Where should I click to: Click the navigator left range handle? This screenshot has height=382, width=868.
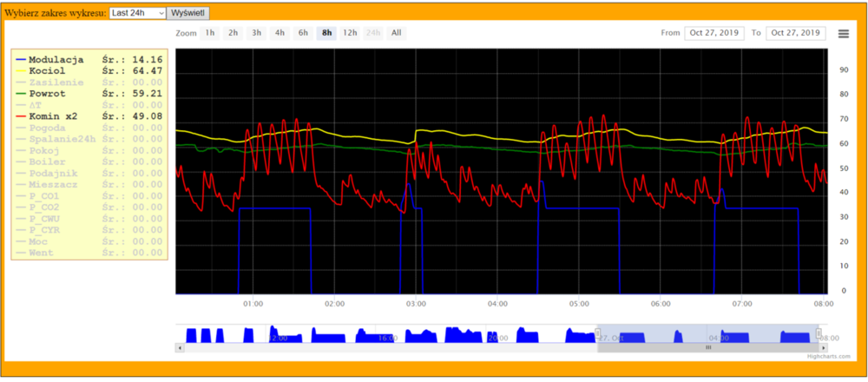tap(598, 335)
